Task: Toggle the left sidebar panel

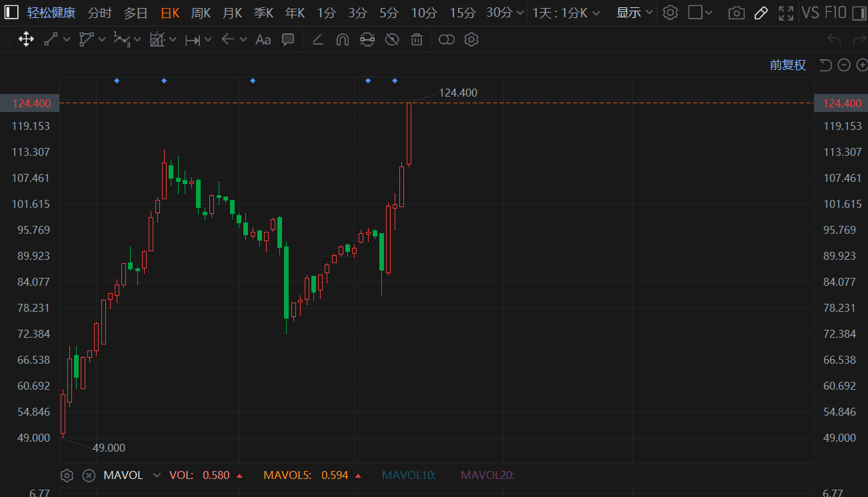Action: pyautogui.click(x=11, y=13)
